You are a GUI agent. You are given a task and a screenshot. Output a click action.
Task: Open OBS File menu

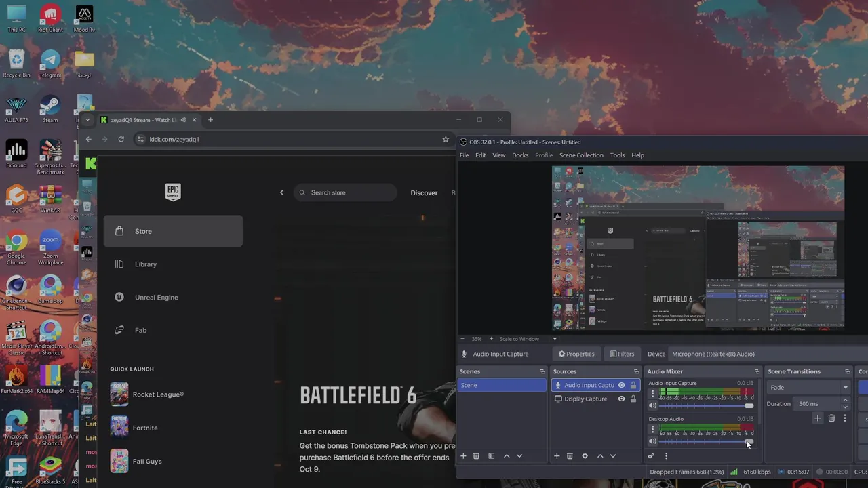[x=464, y=155]
